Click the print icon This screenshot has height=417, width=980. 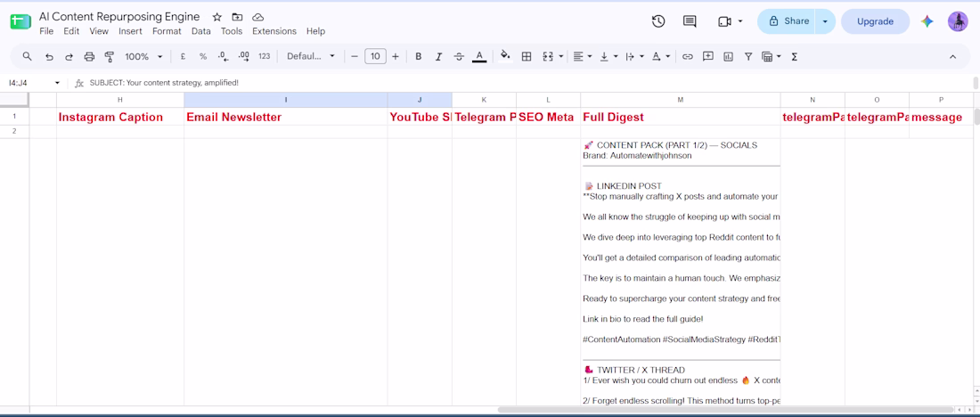click(x=89, y=56)
